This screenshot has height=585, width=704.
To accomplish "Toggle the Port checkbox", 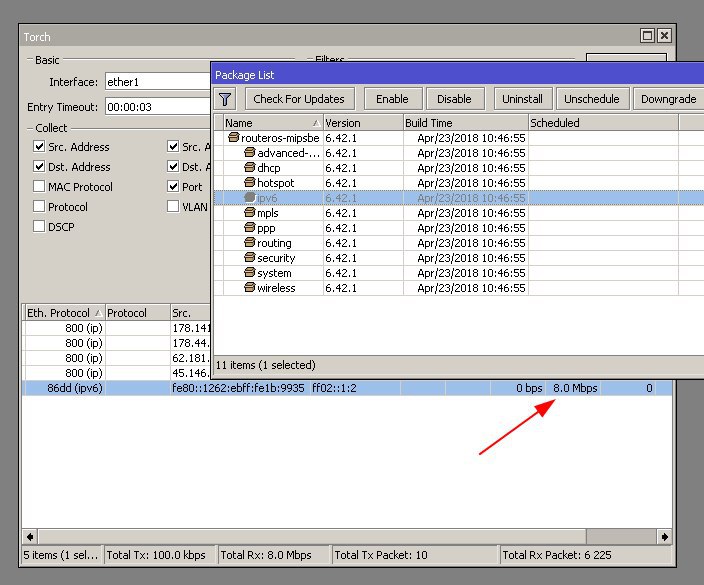I will pos(173,186).
